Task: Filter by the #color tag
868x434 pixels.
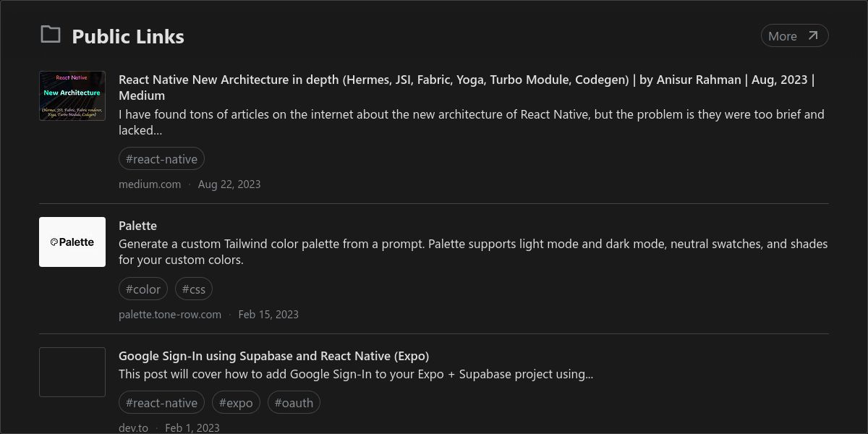Action: pyautogui.click(x=143, y=289)
